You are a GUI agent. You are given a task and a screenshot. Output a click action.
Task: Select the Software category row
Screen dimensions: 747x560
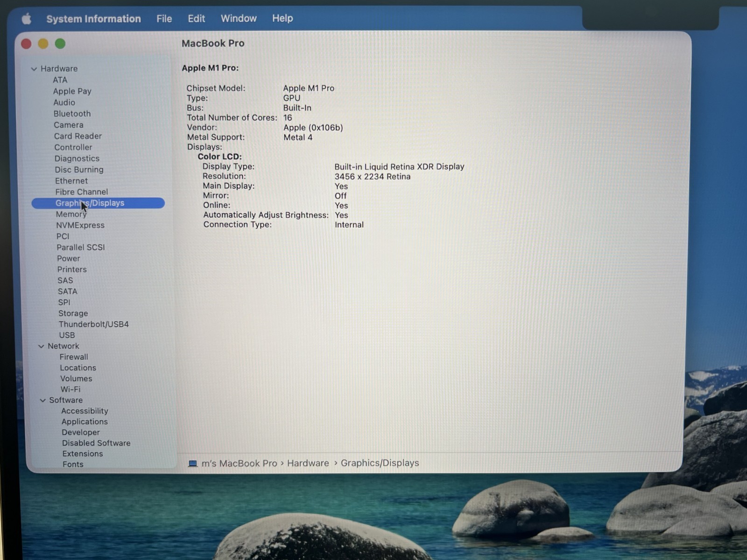pos(66,400)
